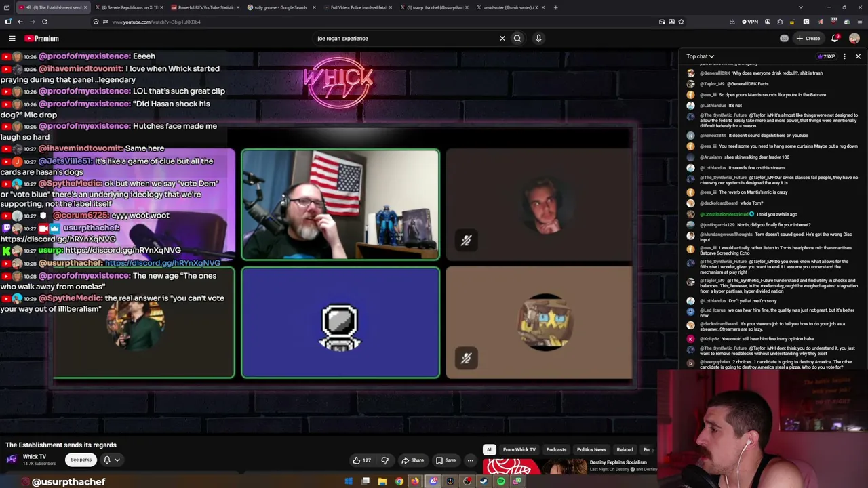
Task: Click the YouTube search input field
Action: [404, 39]
